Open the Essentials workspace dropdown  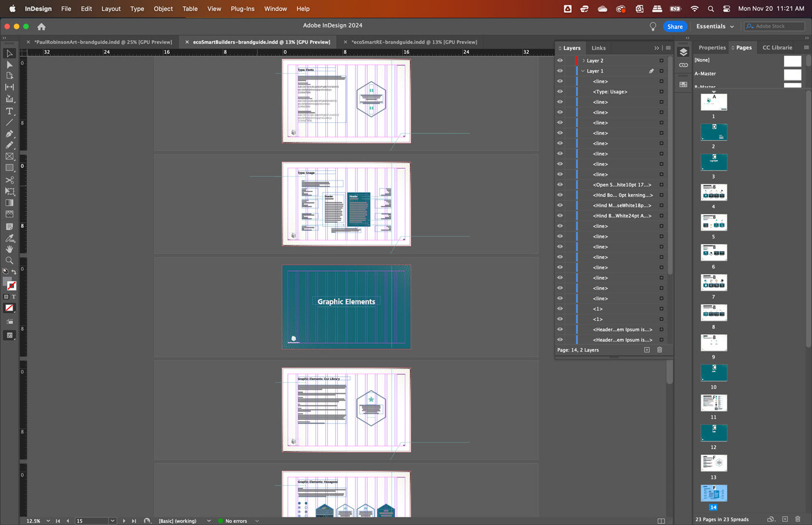pos(715,27)
